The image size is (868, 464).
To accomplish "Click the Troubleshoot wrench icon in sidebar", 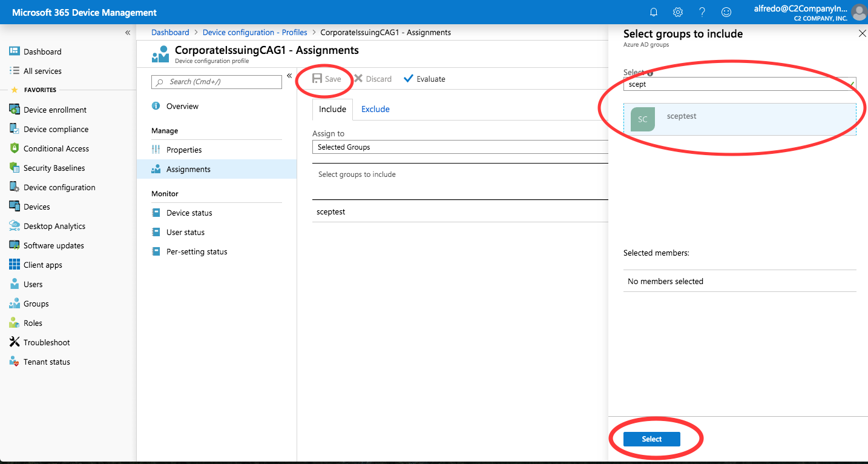I will (x=15, y=342).
